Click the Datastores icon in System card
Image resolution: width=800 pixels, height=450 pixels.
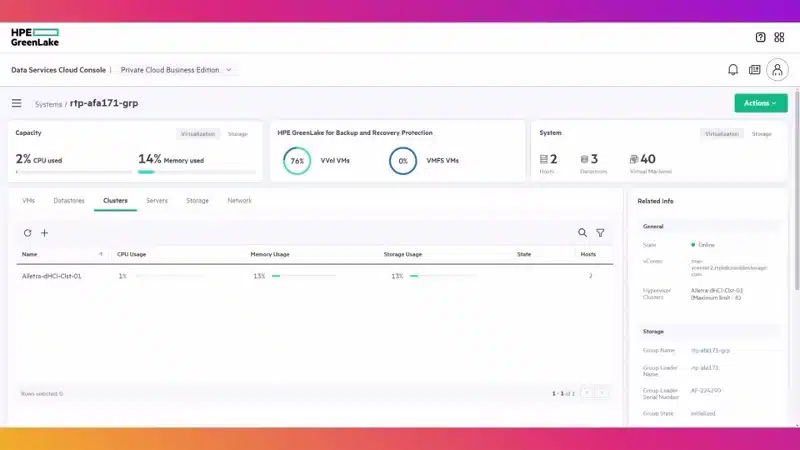pos(584,159)
